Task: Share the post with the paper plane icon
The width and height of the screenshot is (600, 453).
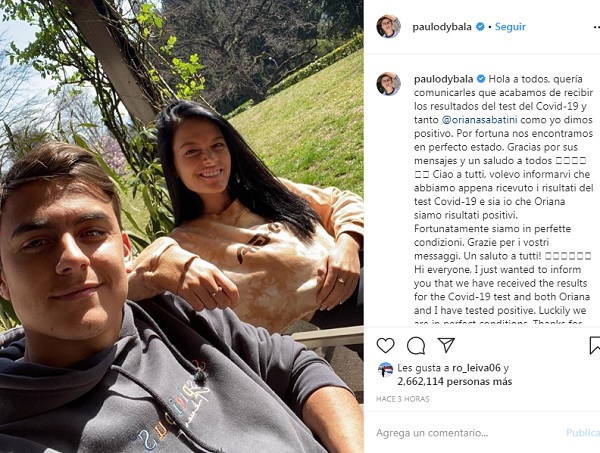Action: pos(446,345)
